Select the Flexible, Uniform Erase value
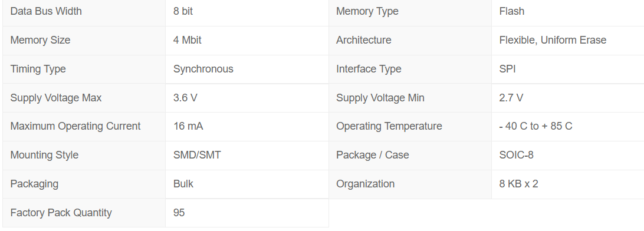644x231 pixels. (553, 40)
